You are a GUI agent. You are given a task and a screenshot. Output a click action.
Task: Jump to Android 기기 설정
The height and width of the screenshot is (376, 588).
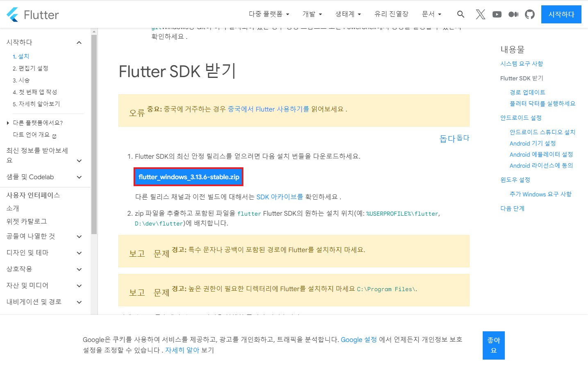point(533,143)
